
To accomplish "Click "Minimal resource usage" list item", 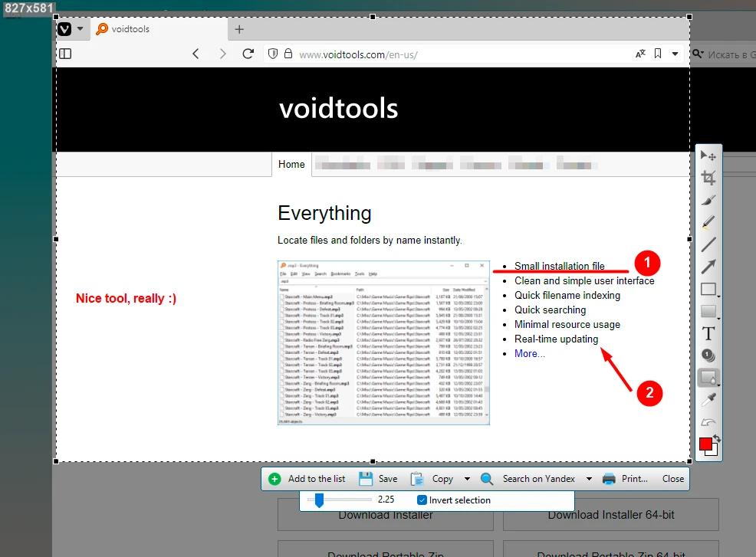I will [567, 325].
